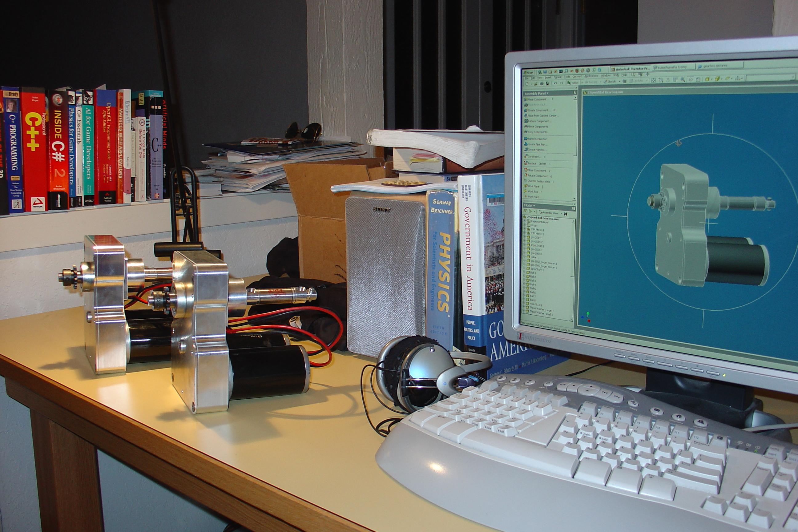Open 'is typing' chat taskbar button

tap(674, 67)
